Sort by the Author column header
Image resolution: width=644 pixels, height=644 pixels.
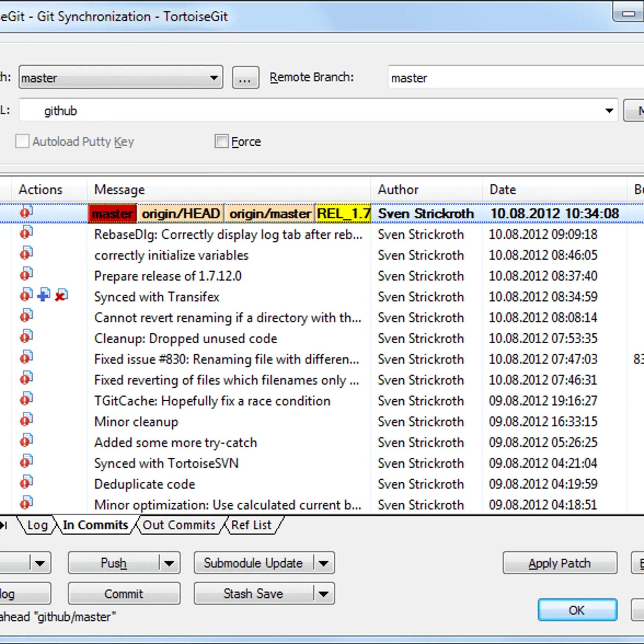(427, 189)
